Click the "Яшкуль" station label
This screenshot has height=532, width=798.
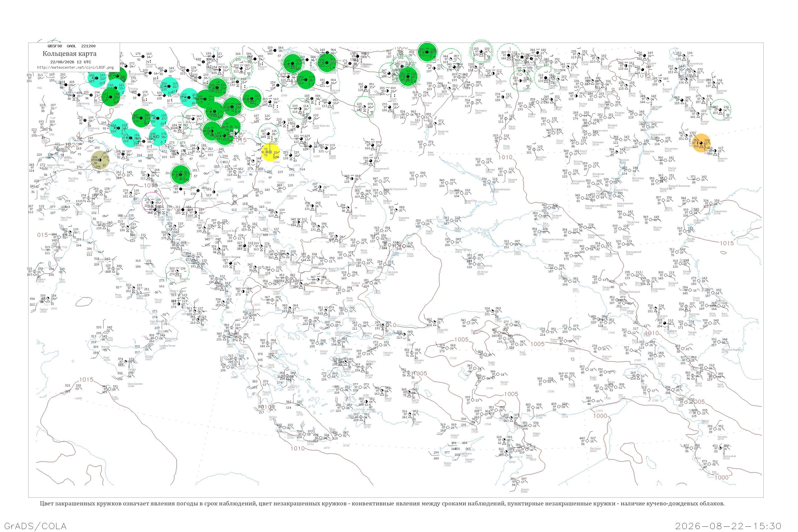click(657, 227)
